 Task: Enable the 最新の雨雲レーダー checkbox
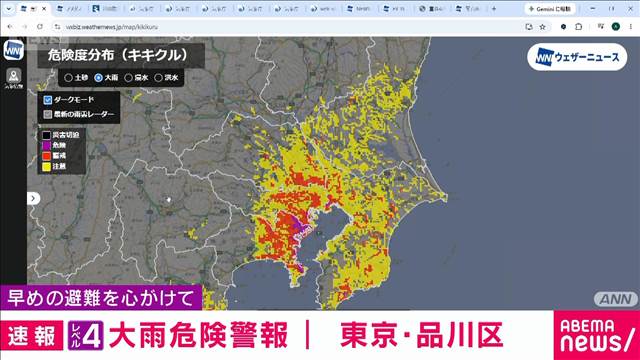[48, 114]
